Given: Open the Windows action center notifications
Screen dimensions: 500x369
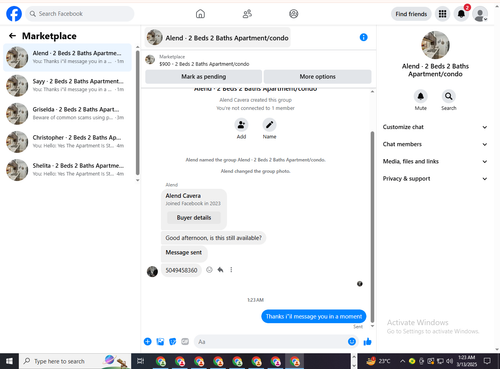Looking at the screenshot, I should coord(487,361).
